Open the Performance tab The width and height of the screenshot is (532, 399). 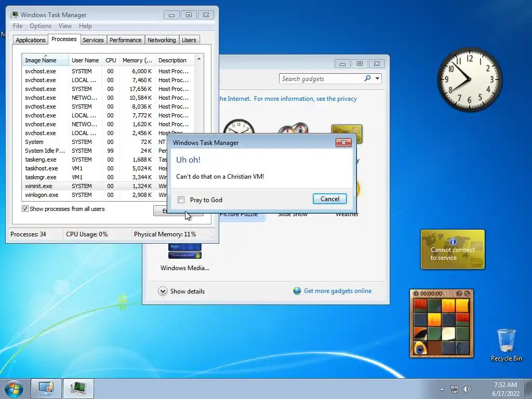tap(125, 40)
